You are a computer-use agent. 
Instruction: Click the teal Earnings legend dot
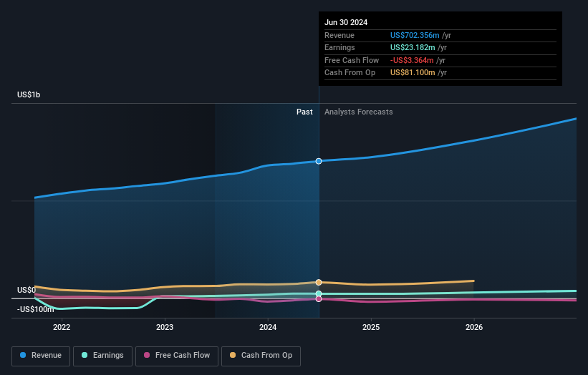click(85, 355)
